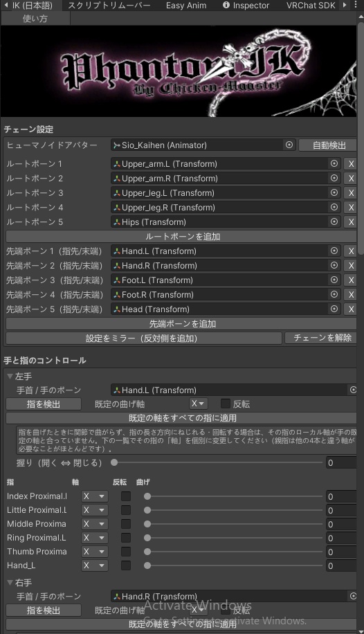Open object picker for Upper_leg.L root bone
The width and height of the screenshot is (364, 634).
pyautogui.click(x=334, y=192)
